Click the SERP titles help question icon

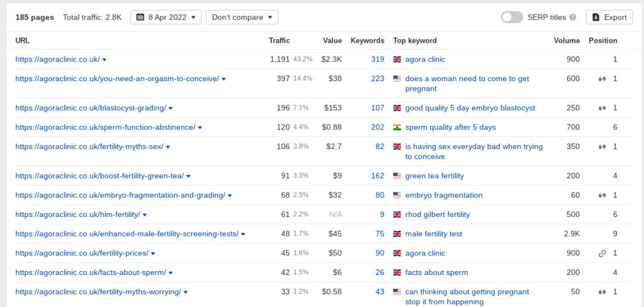573,17
